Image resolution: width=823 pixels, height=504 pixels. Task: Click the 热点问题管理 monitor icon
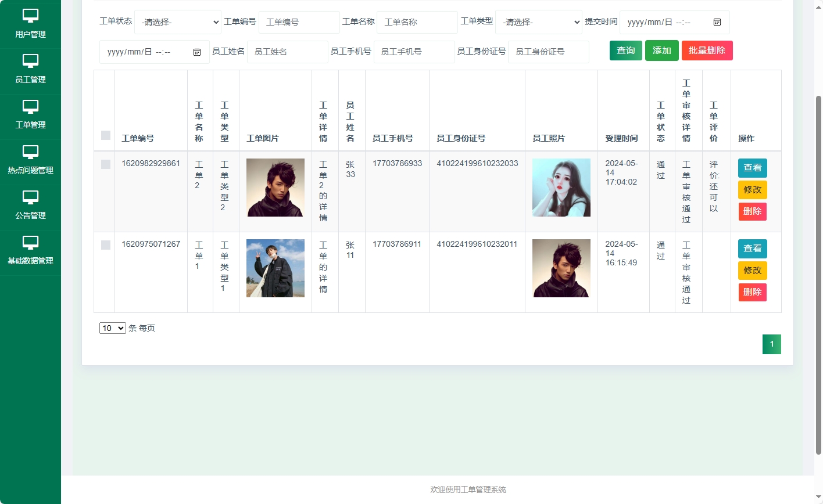click(30, 152)
